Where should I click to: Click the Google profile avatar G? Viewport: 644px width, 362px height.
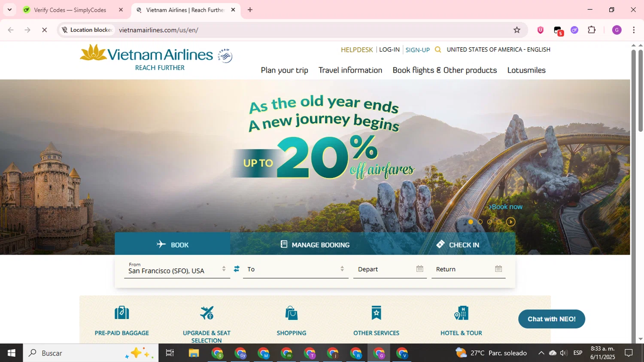pos(617,30)
